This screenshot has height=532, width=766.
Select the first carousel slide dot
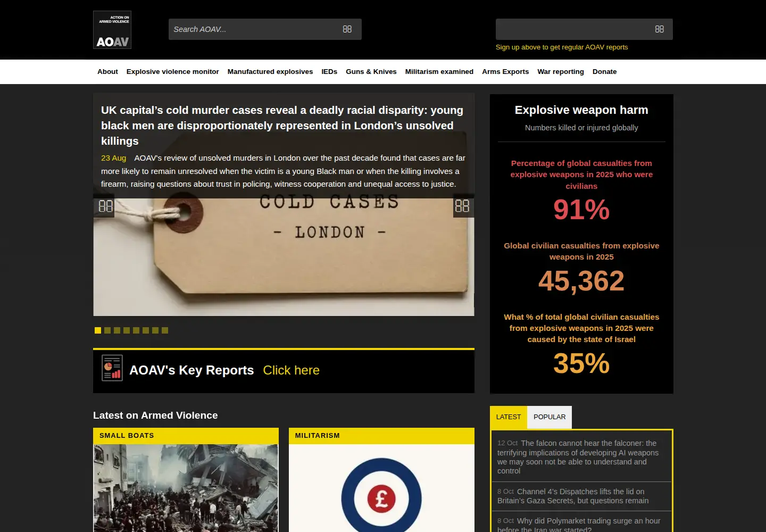pyautogui.click(x=98, y=330)
